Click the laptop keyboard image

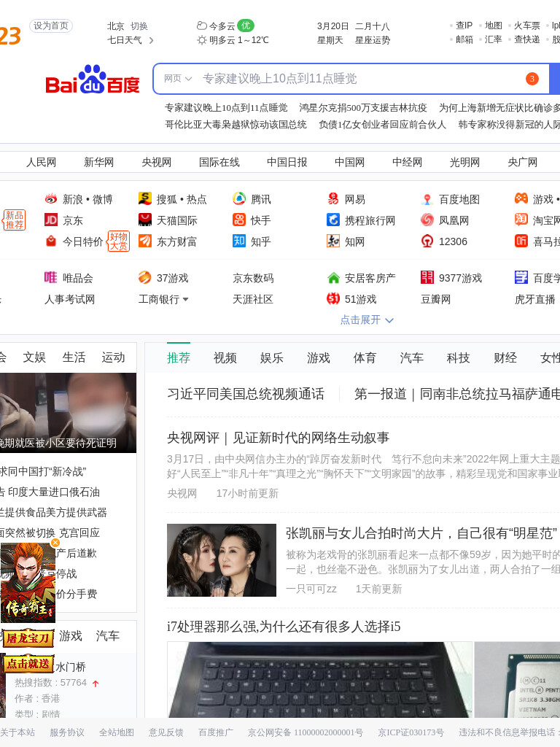coord(319,680)
